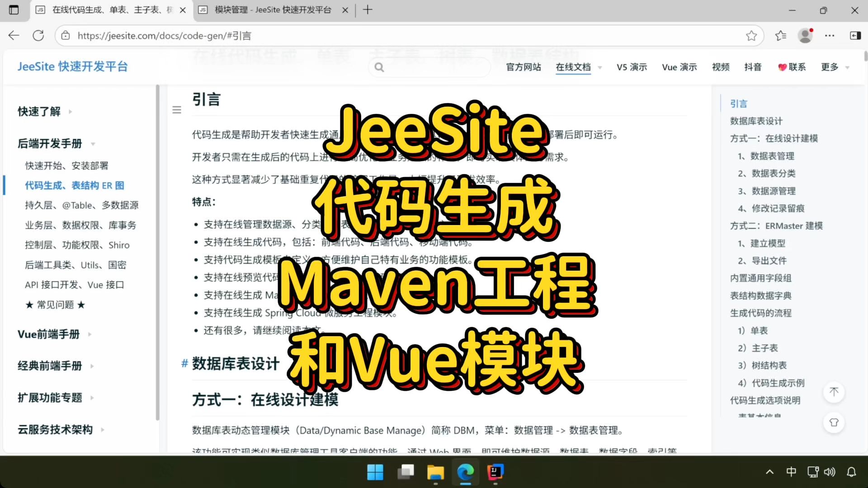Expand 云服务技术架构 sidebar section
Image resolution: width=868 pixels, height=488 pixels.
(61, 430)
